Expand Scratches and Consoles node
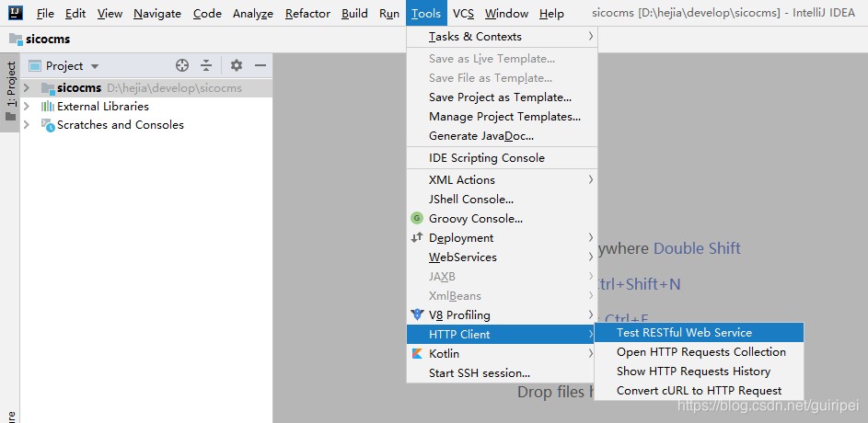The height and width of the screenshot is (423, 868). 27,125
